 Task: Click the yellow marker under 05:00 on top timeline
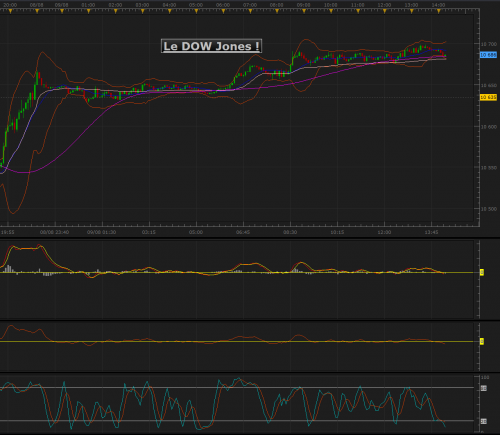(x=196, y=11)
